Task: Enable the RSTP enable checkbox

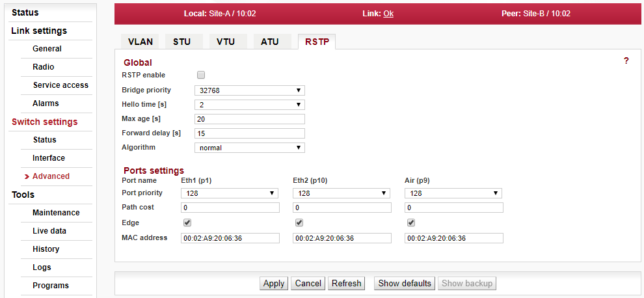Action: (x=201, y=75)
